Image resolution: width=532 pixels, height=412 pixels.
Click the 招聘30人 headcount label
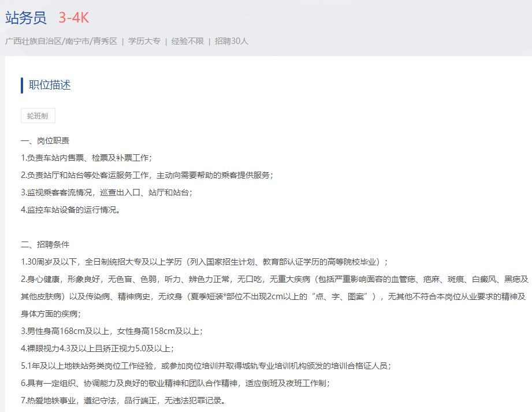[232, 42]
